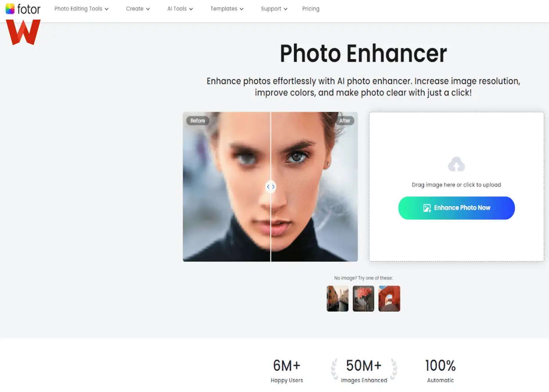549x392 pixels.
Task: Click the Fotor colorful logo icon
Action: (10, 9)
